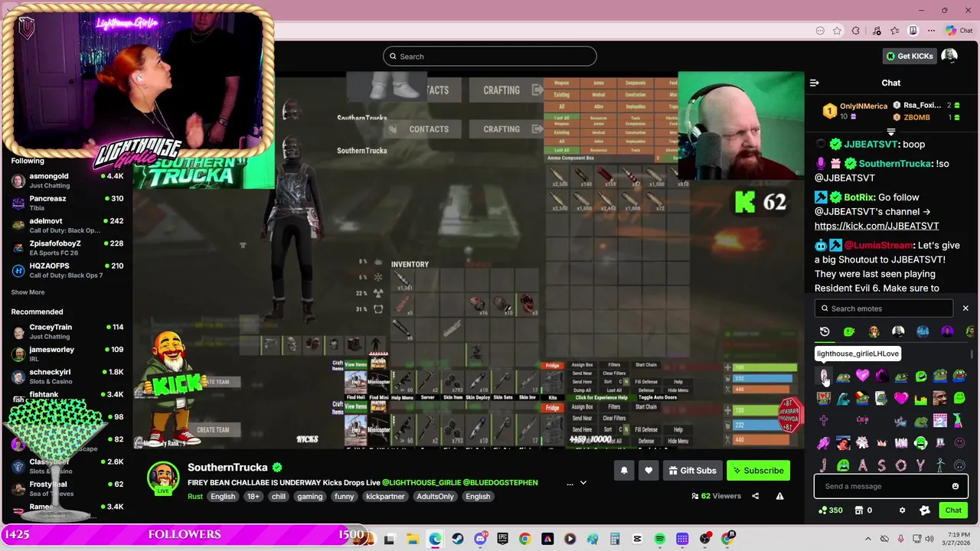Open Steam from the taskbar

(x=457, y=539)
